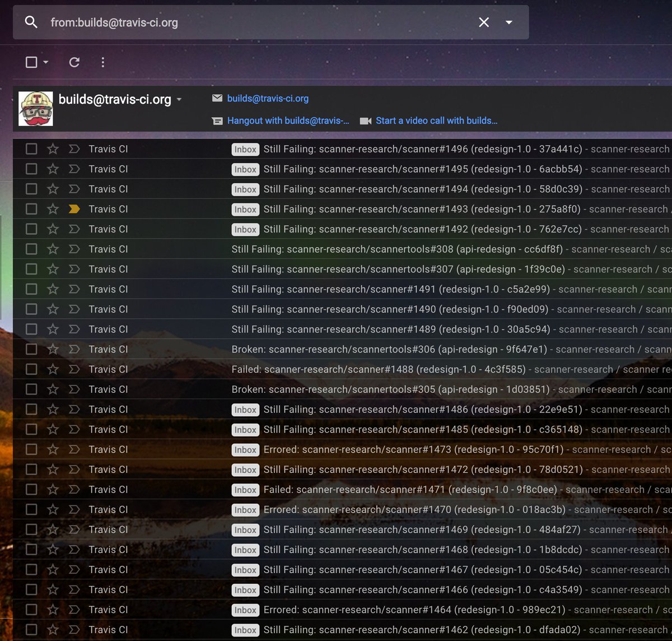672x641 pixels.
Task: Select the checkbox for scanner#1488 email
Action: click(31, 369)
